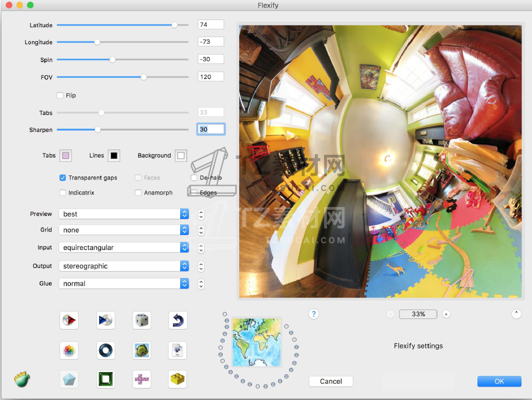532x400 pixels.
Task: Click the stepper beside Input dropdown
Action: tap(201, 248)
